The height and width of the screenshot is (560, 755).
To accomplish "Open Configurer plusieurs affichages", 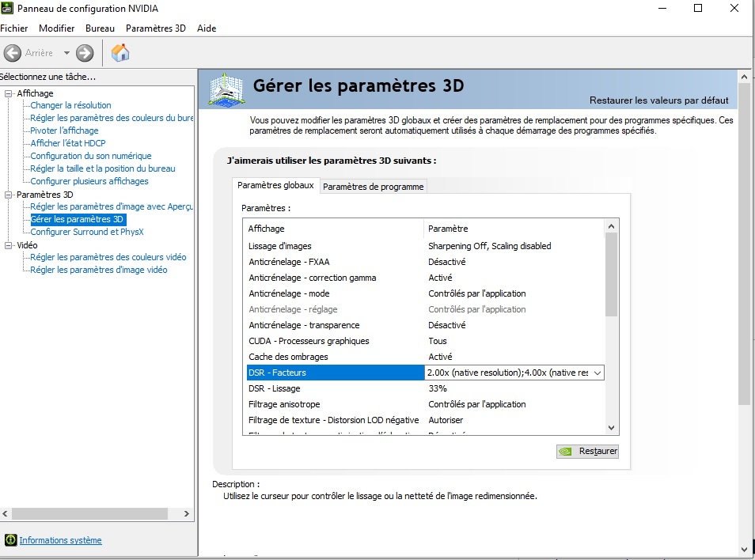I will (x=89, y=181).
